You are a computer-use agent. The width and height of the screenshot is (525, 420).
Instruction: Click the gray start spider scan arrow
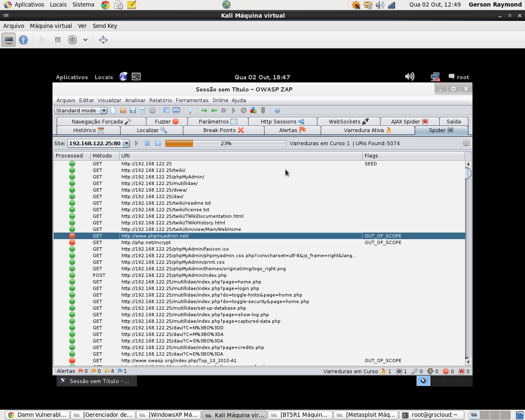[137, 143]
